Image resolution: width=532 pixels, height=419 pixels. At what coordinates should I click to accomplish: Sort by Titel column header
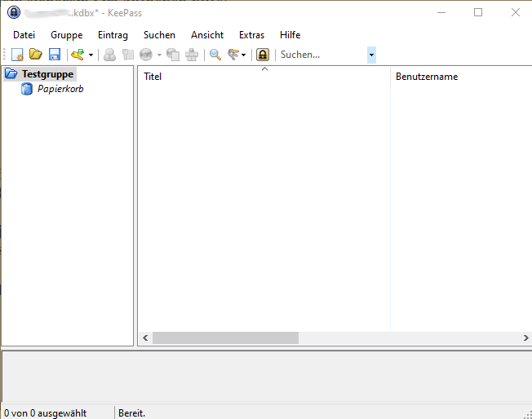click(263, 77)
